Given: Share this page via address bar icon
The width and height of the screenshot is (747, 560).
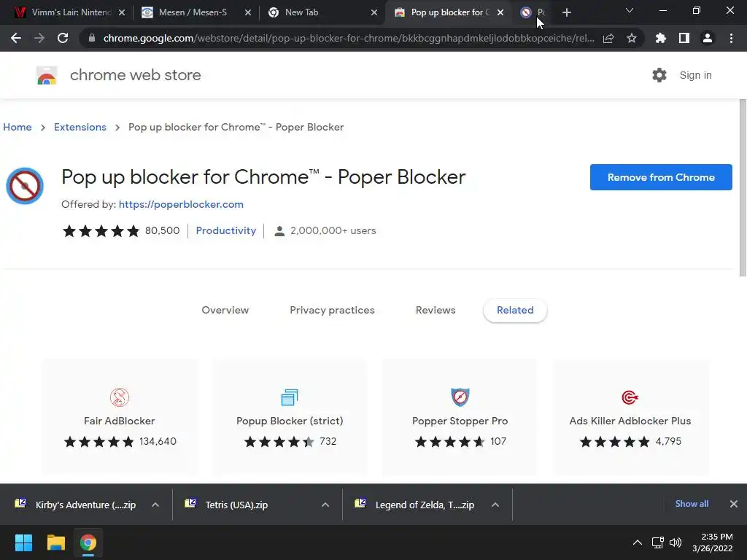Looking at the screenshot, I should [608, 38].
